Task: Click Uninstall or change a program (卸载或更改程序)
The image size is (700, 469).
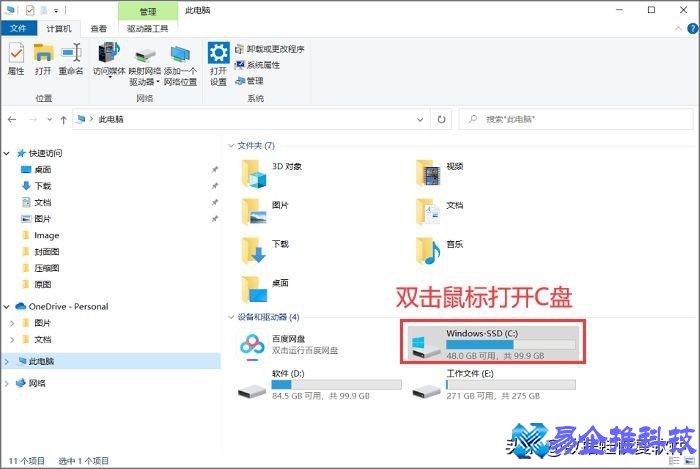Action: [270, 49]
